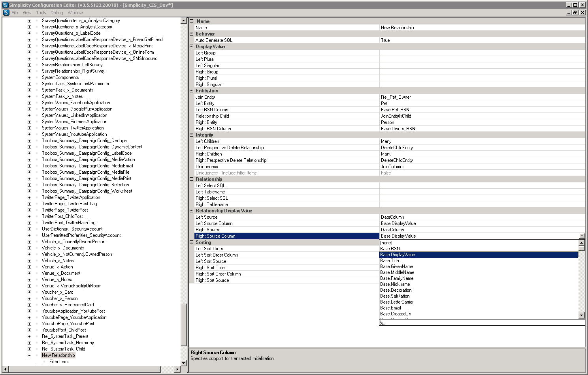Click the Join Entity value Rel_Pet_Owner
This screenshot has width=588, height=375.
[x=482, y=97]
